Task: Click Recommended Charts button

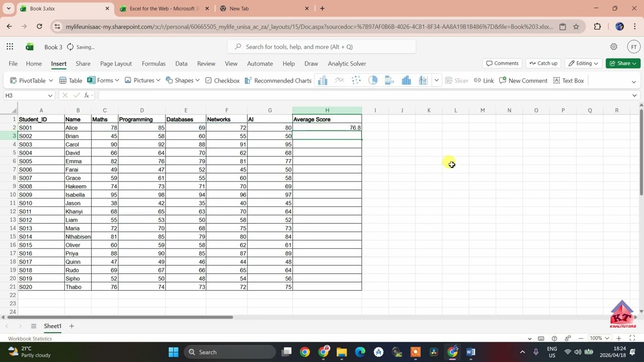Action: coord(278,80)
